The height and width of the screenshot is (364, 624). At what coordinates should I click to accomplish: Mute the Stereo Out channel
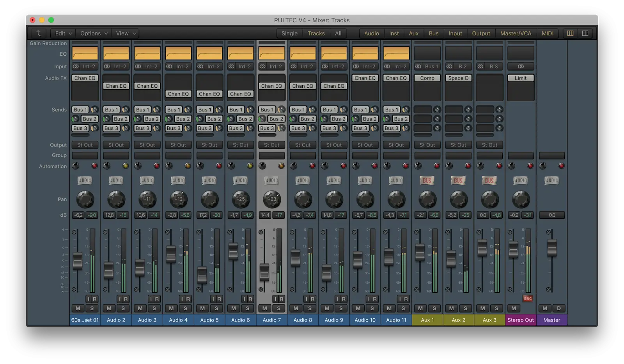click(x=514, y=308)
